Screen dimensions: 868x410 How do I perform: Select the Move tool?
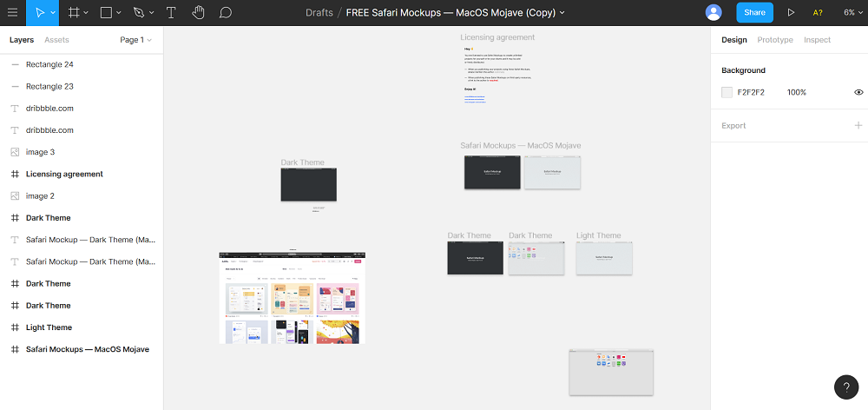(40, 13)
